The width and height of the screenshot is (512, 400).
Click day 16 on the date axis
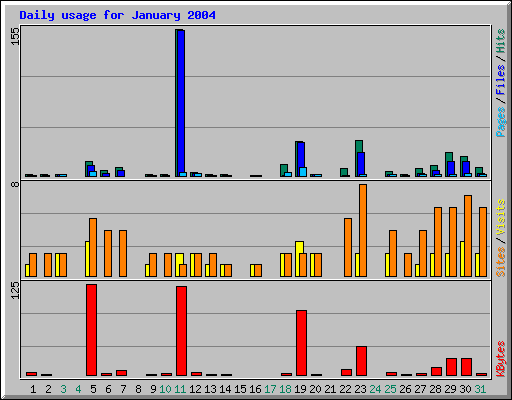click(x=255, y=389)
